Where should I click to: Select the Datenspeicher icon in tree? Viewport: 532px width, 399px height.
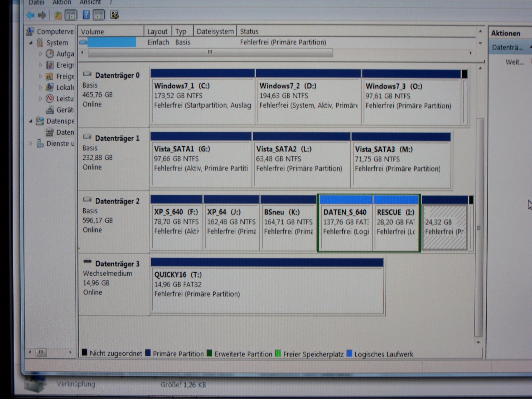coord(40,121)
